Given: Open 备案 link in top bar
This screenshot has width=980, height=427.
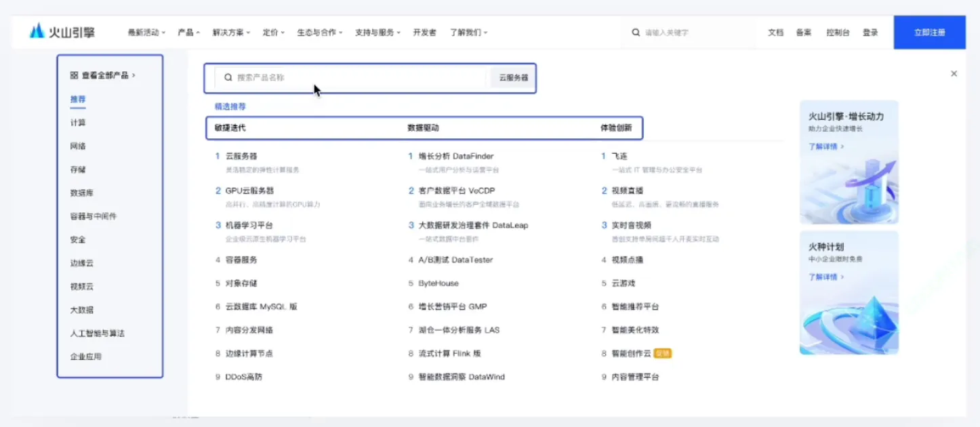Looking at the screenshot, I should pyautogui.click(x=804, y=32).
